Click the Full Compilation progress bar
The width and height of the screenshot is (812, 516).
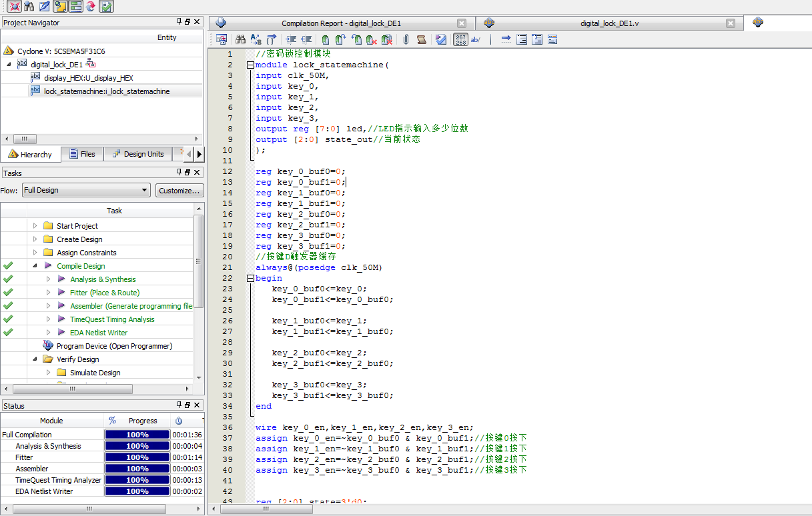(x=137, y=435)
